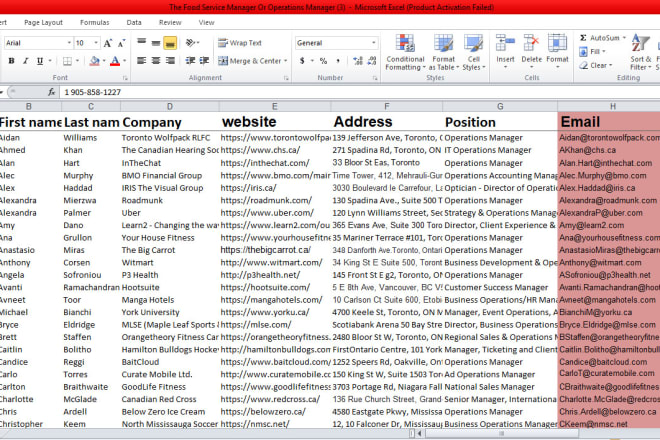The image size is (660, 440).
Task: Increase decimal places
Action: [358, 61]
